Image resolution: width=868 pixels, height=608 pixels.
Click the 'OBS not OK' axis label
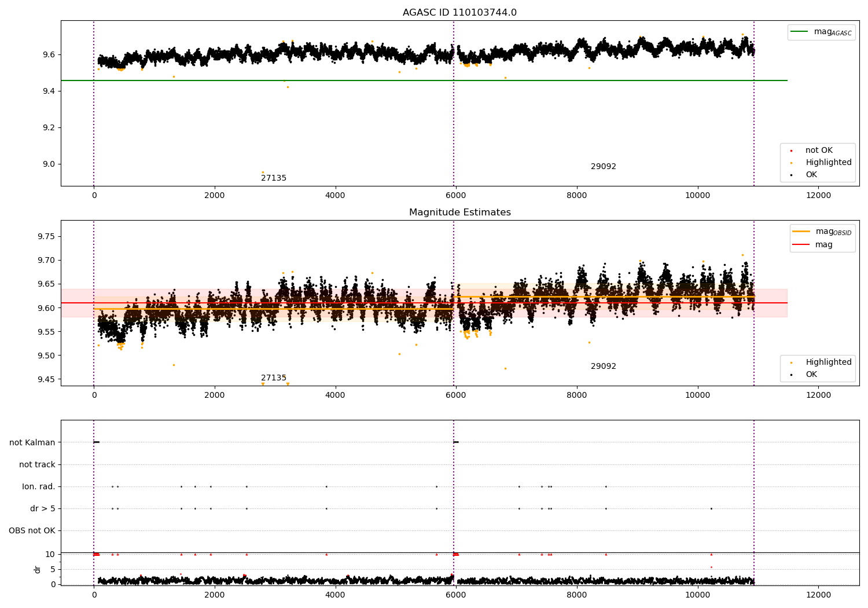click(32, 531)
